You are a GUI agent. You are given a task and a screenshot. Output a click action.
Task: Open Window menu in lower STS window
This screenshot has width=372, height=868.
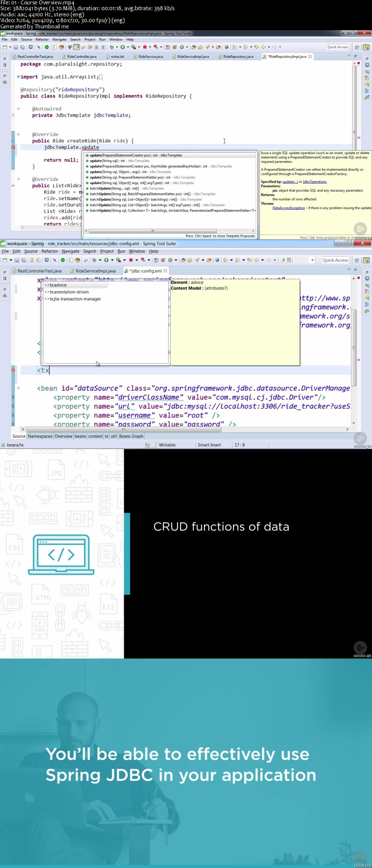pos(137,251)
